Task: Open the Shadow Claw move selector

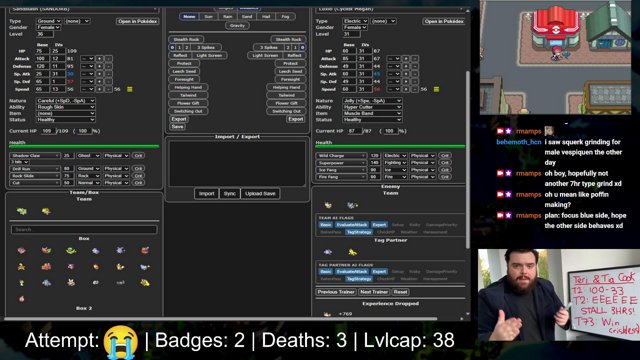Action: (x=35, y=156)
